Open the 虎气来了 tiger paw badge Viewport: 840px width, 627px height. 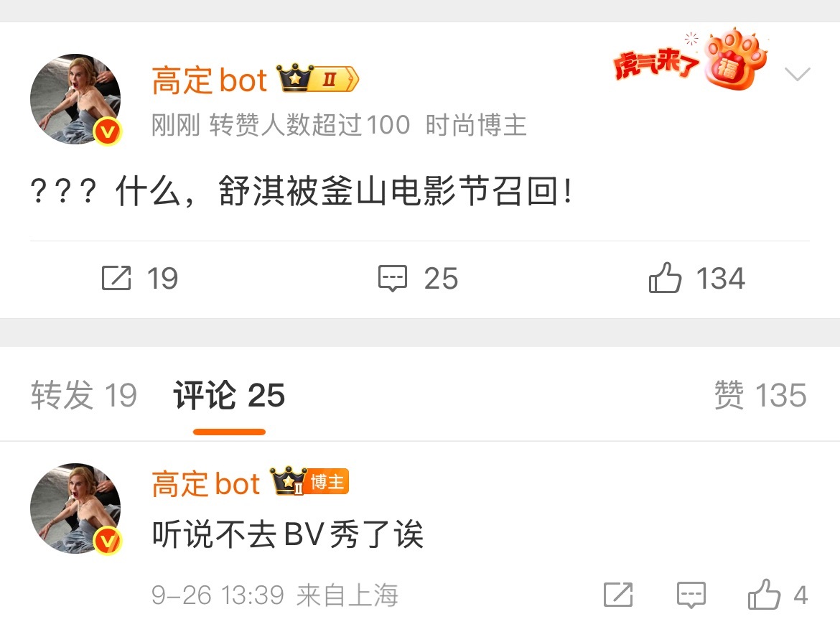[x=691, y=60]
